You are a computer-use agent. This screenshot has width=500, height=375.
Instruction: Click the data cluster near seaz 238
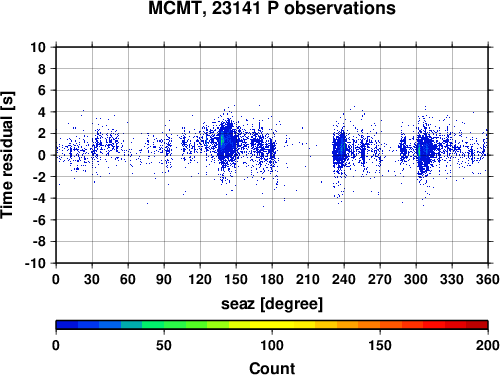[341, 148]
